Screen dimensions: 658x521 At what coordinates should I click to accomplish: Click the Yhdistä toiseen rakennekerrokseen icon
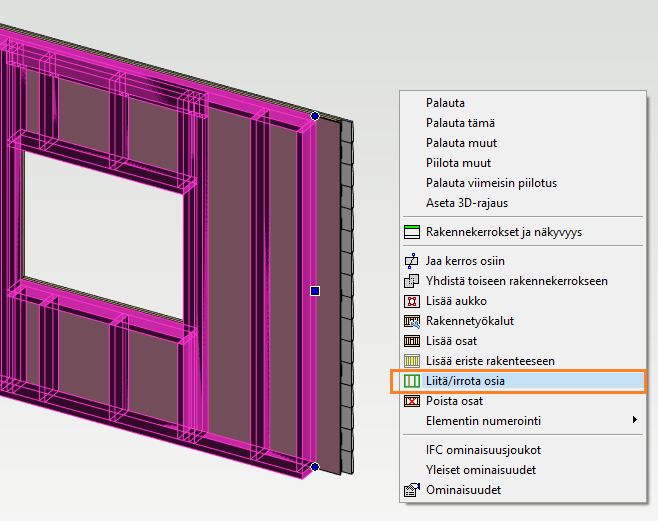tap(411, 281)
